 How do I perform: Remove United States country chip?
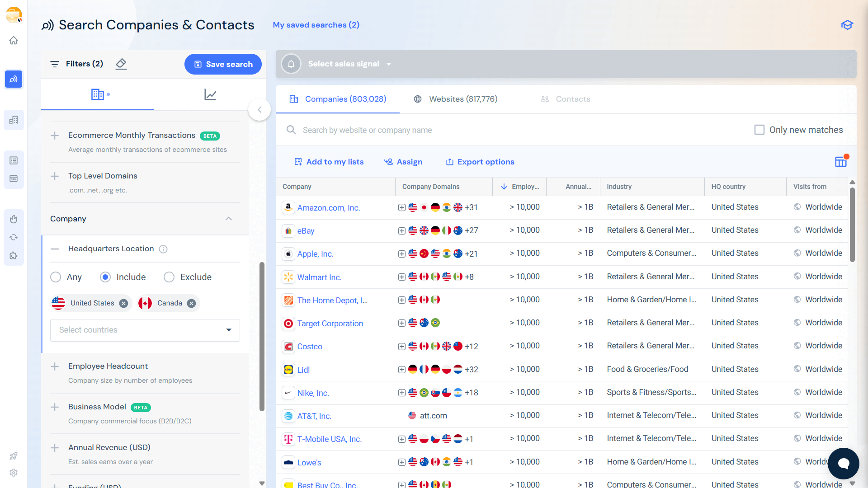pyautogui.click(x=123, y=303)
